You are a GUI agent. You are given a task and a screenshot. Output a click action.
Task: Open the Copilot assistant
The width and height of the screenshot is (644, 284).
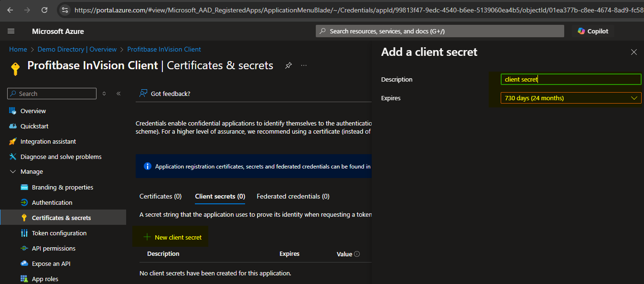(592, 31)
